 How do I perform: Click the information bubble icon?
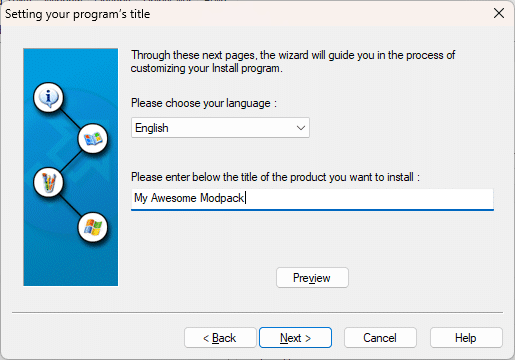pos(48,97)
